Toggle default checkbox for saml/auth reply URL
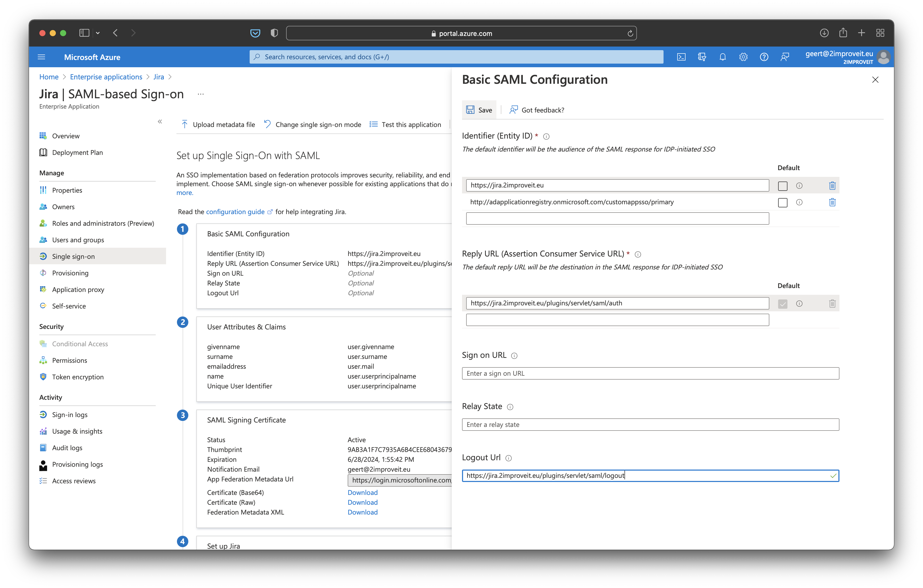This screenshot has height=588, width=923. pyautogui.click(x=783, y=304)
